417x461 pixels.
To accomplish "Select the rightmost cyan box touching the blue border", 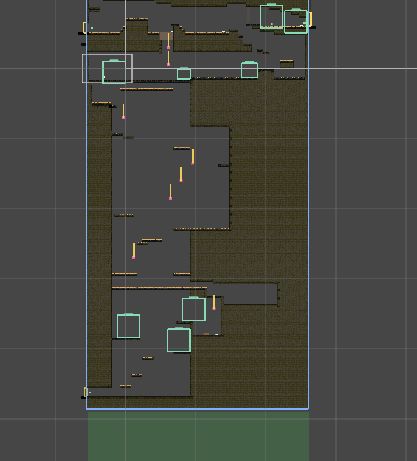I will (x=296, y=22).
